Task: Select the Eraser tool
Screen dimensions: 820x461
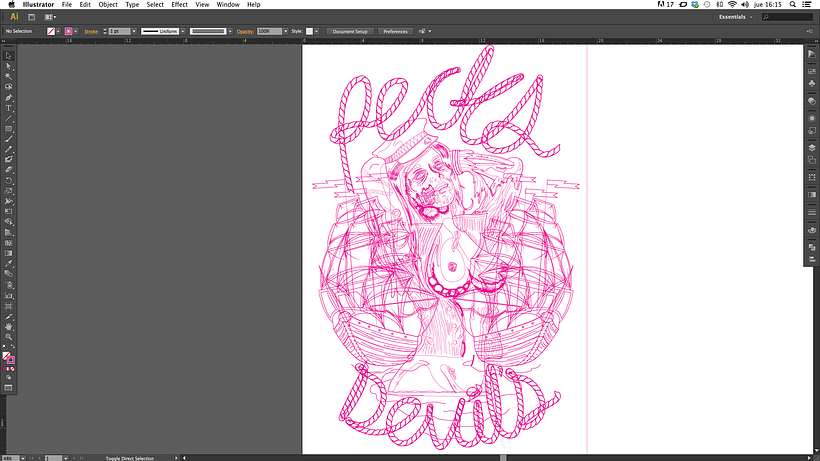Action: (x=8, y=170)
